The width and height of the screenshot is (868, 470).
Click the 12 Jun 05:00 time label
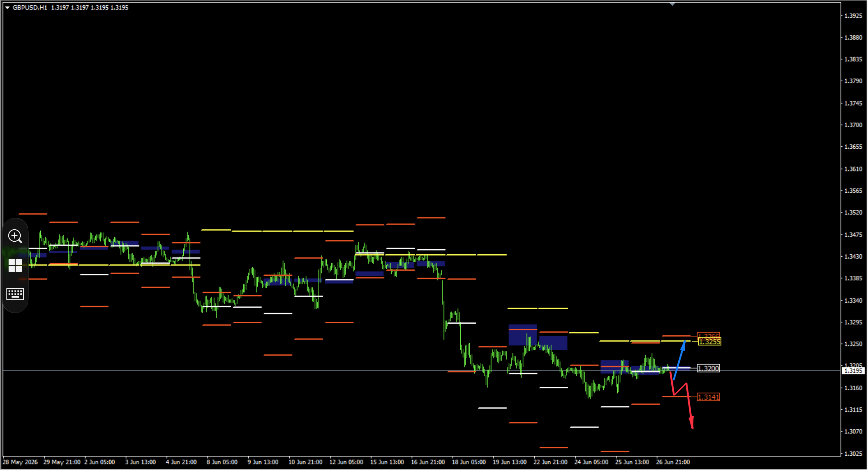click(x=346, y=462)
